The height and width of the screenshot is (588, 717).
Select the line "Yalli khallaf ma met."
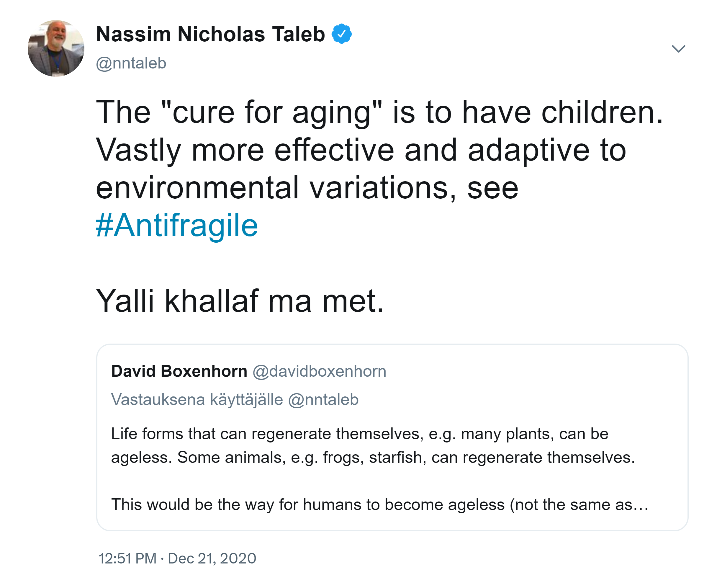[240, 301]
